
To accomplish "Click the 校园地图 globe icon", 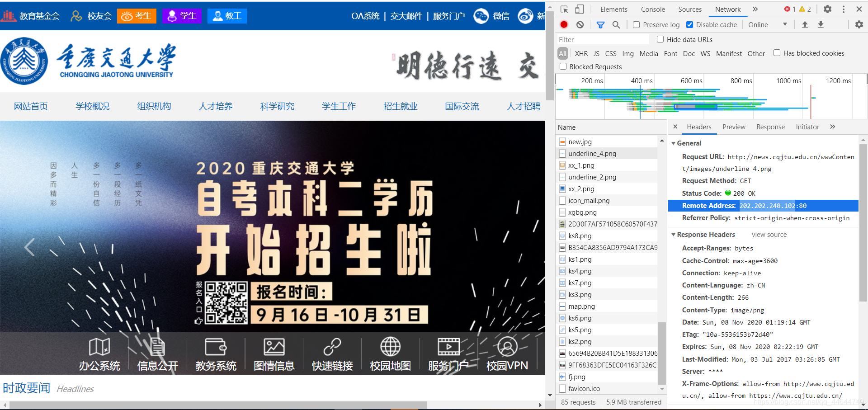I will point(391,347).
